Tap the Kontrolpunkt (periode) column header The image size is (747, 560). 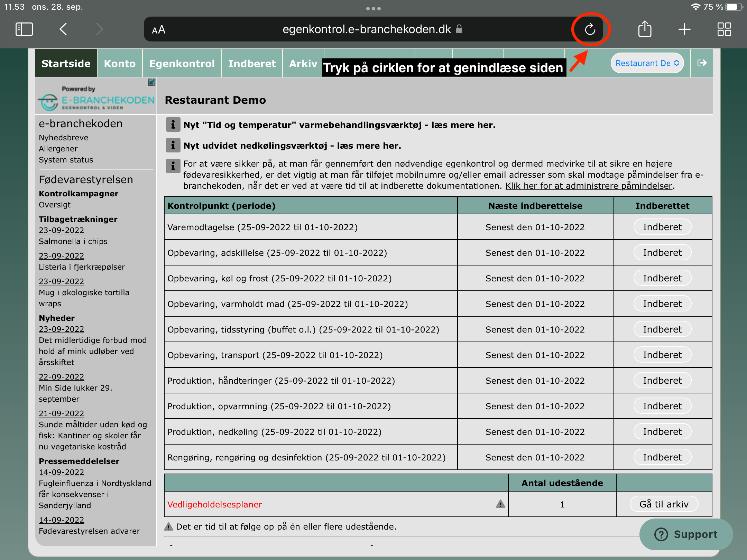[311, 206]
